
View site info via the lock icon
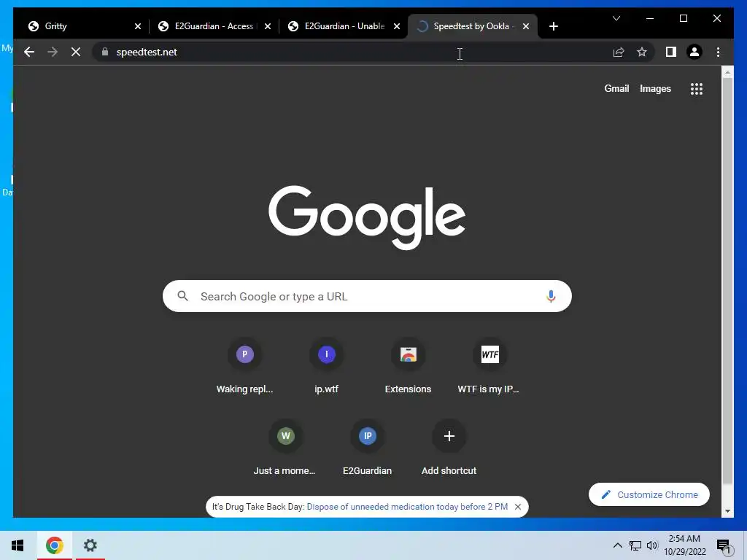pos(105,52)
